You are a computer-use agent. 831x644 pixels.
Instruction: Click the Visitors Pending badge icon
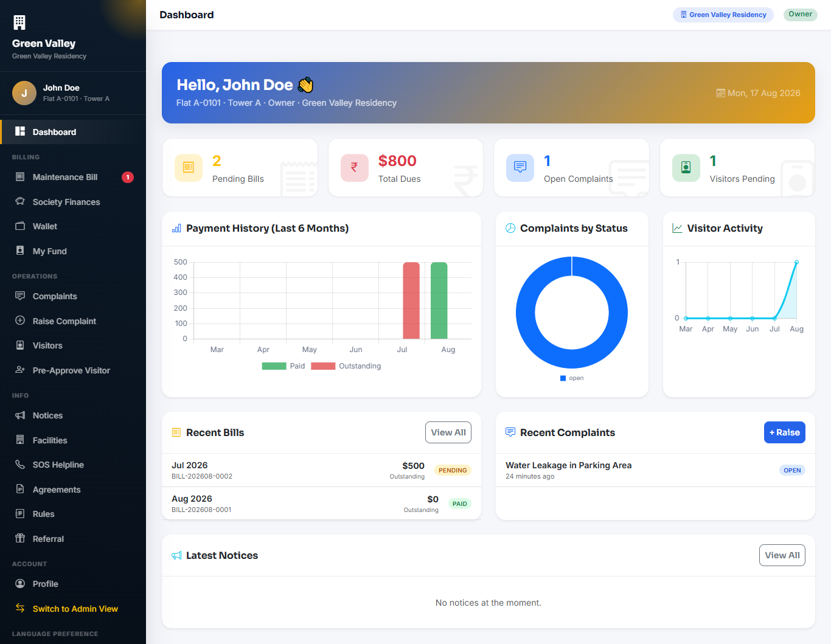tap(686, 168)
